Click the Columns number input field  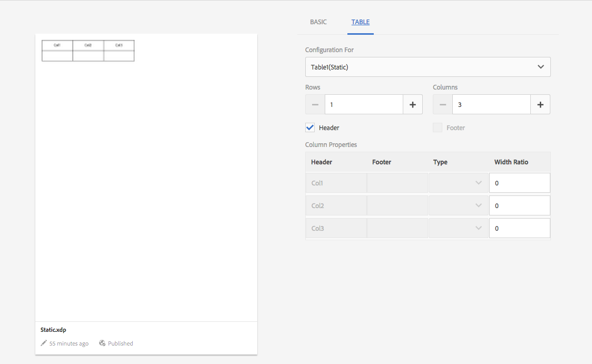pyautogui.click(x=491, y=105)
